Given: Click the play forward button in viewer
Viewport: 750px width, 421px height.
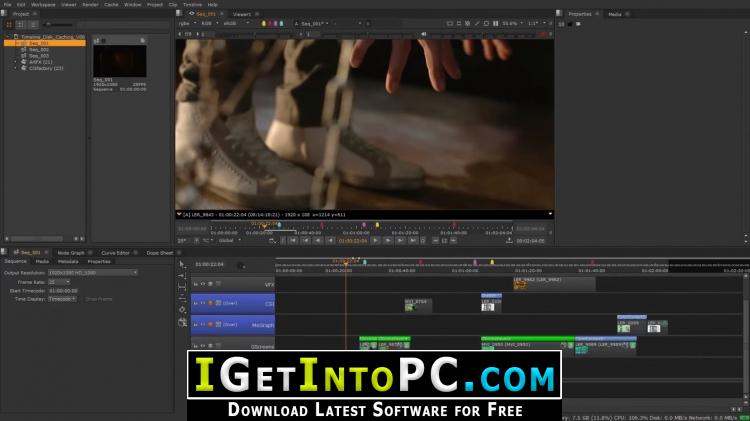Looking at the screenshot, I should point(375,241).
